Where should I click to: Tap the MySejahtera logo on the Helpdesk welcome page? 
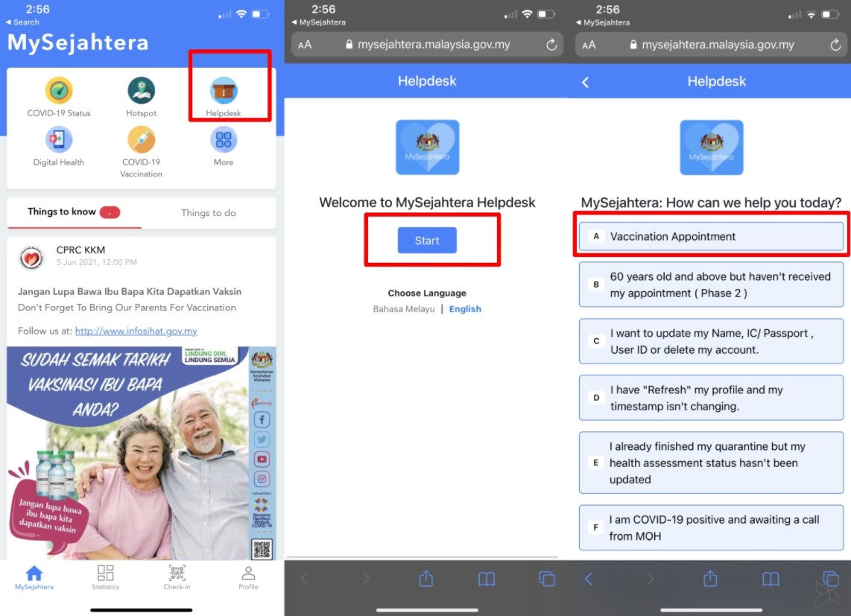[427, 147]
